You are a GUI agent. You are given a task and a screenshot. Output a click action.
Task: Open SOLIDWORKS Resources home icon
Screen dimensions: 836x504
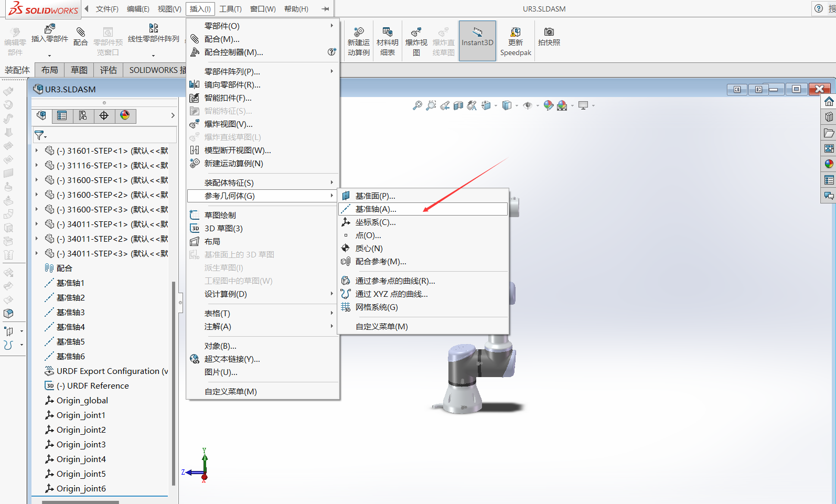pos(829,101)
